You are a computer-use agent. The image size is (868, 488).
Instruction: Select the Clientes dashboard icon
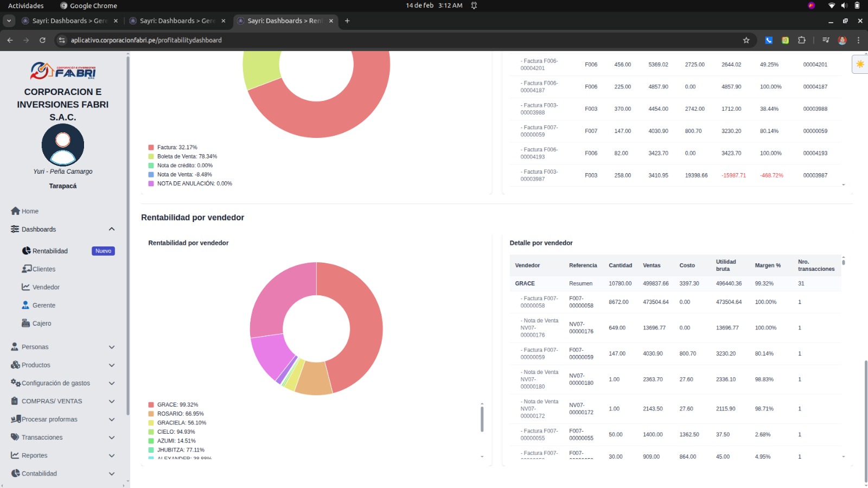point(27,269)
